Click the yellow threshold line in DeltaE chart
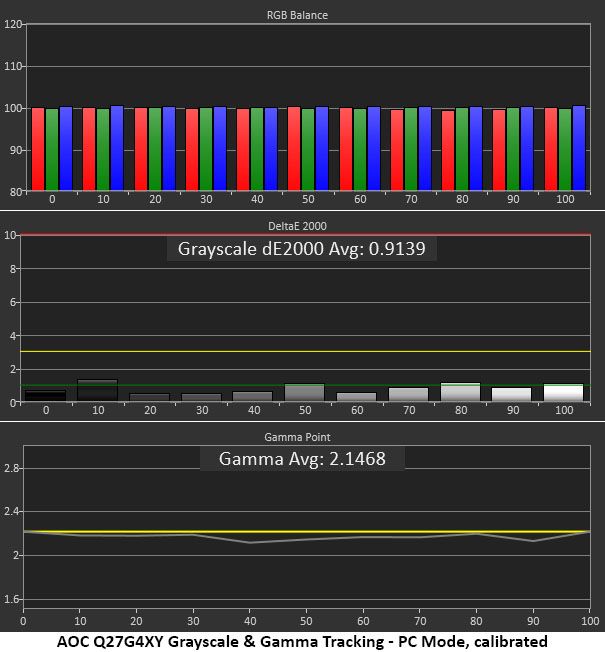This screenshot has width=605, height=652. [x=305, y=352]
